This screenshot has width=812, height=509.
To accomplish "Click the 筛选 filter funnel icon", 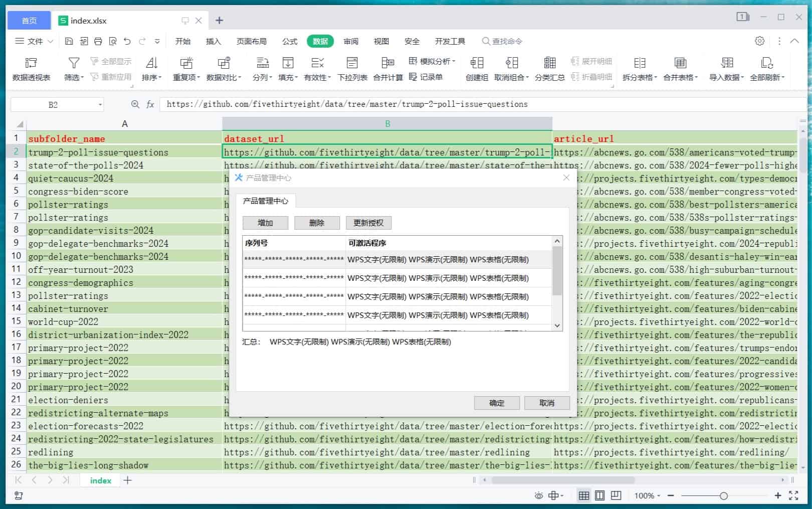I will pyautogui.click(x=74, y=63).
